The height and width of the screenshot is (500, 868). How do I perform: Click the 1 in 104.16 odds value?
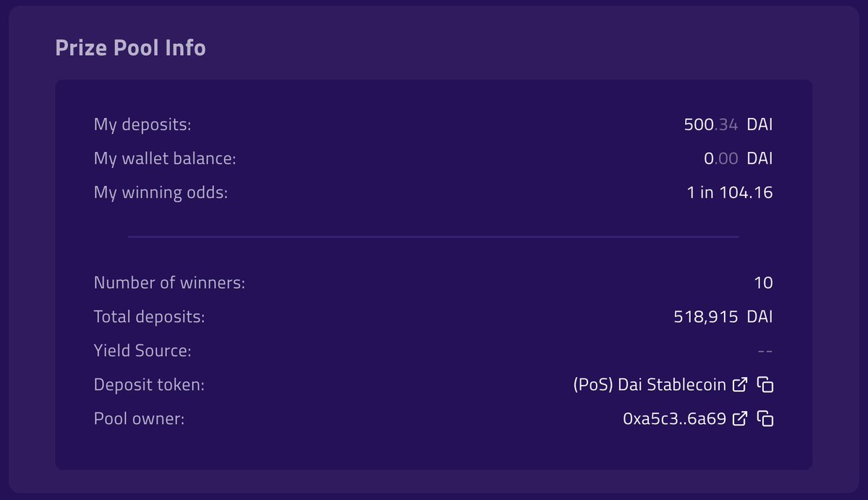coord(730,192)
